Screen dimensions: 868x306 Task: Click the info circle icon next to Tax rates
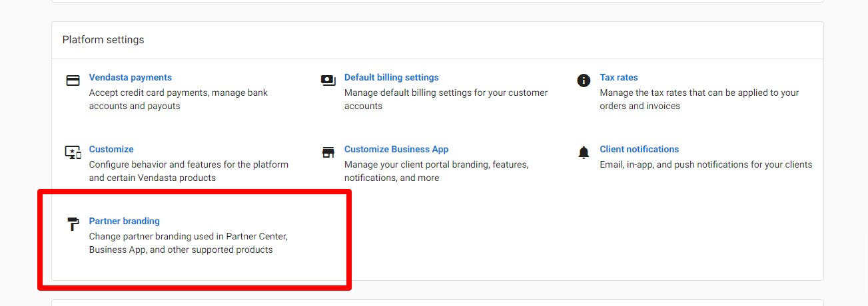point(584,80)
